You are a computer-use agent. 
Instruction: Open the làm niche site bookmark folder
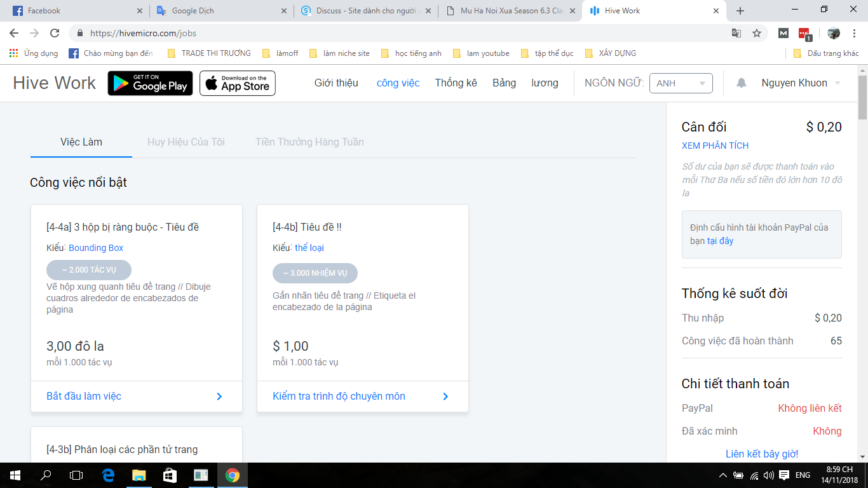coord(339,53)
